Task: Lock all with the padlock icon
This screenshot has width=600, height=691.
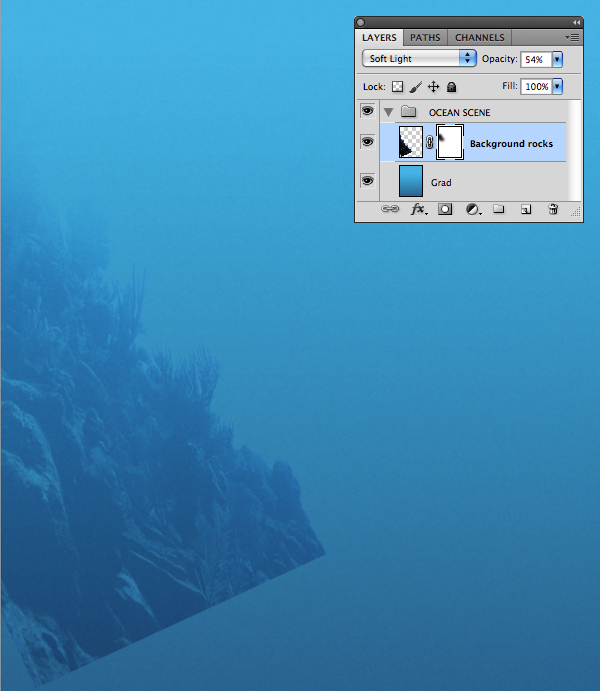Action: pos(451,87)
